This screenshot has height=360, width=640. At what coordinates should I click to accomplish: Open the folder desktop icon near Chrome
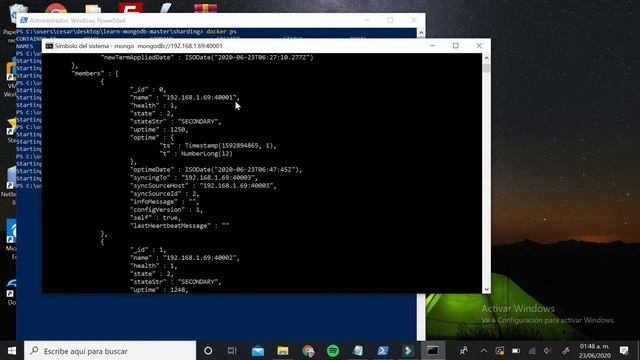(93, 9)
